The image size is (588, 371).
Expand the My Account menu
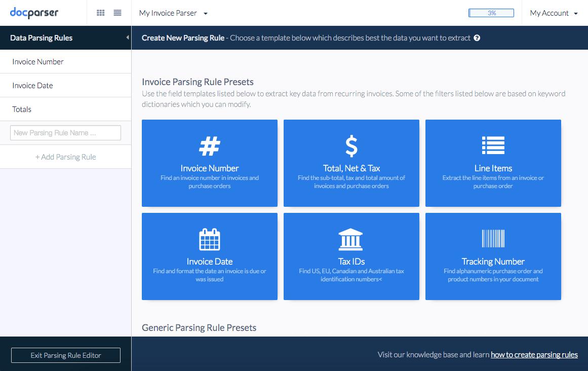coord(554,13)
